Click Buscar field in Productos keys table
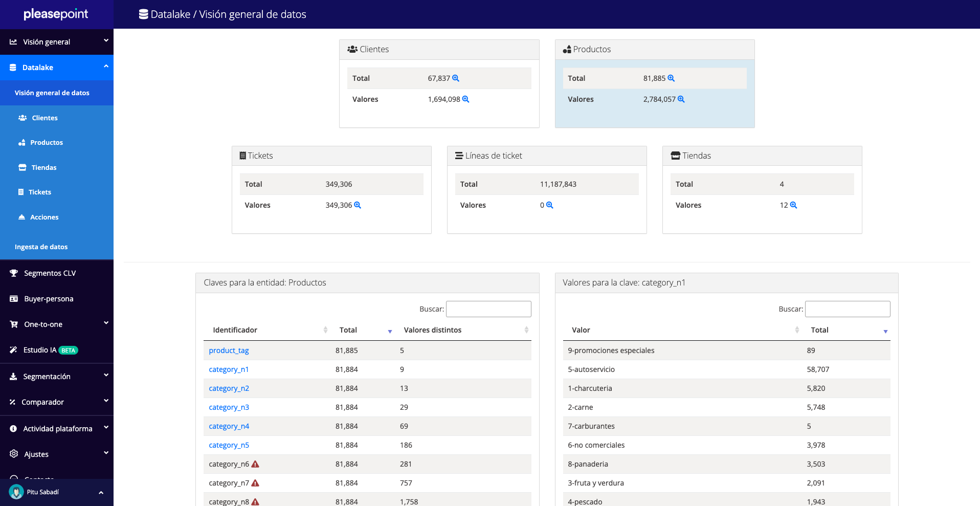The image size is (980, 506). point(488,309)
